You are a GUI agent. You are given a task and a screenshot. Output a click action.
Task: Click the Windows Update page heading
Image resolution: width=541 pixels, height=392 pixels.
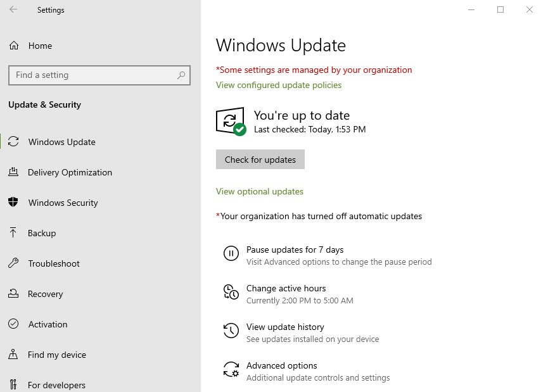pyautogui.click(x=281, y=45)
